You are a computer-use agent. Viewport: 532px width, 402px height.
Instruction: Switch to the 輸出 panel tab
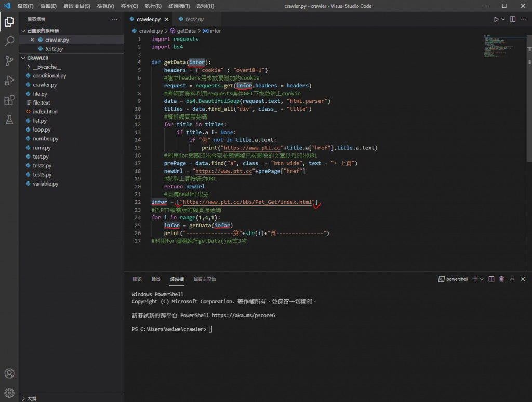tap(156, 279)
